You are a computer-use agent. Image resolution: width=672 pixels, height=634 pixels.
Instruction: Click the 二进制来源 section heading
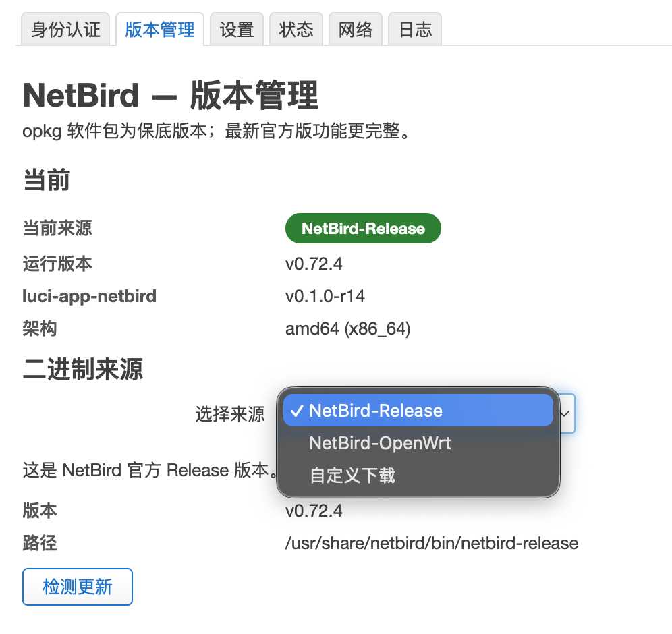pyautogui.click(x=83, y=369)
